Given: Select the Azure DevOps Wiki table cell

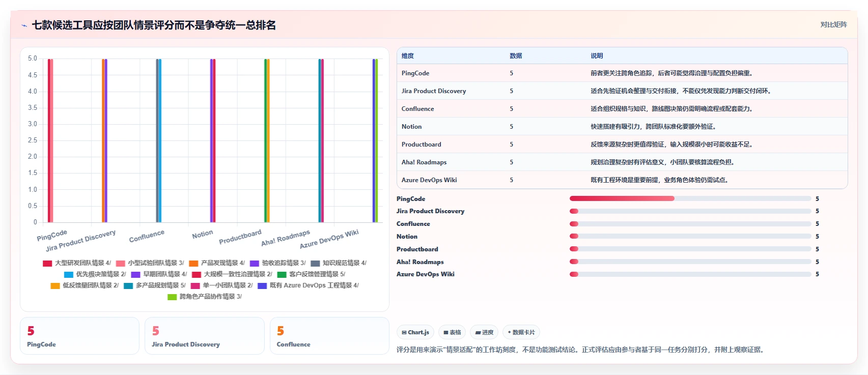Looking at the screenshot, I should tap(429, 180).
